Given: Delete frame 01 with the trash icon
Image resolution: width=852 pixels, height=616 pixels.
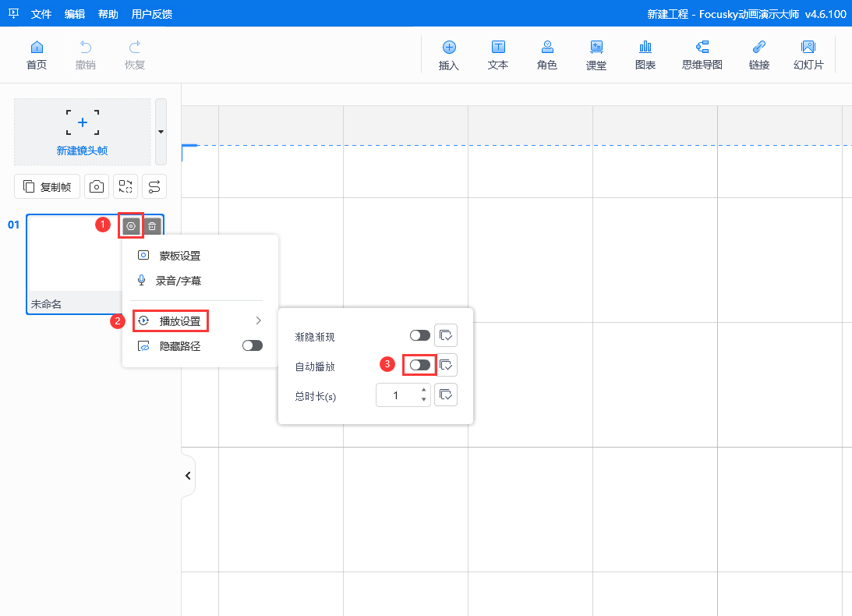Looking at the screenshot, I should 153,227.
